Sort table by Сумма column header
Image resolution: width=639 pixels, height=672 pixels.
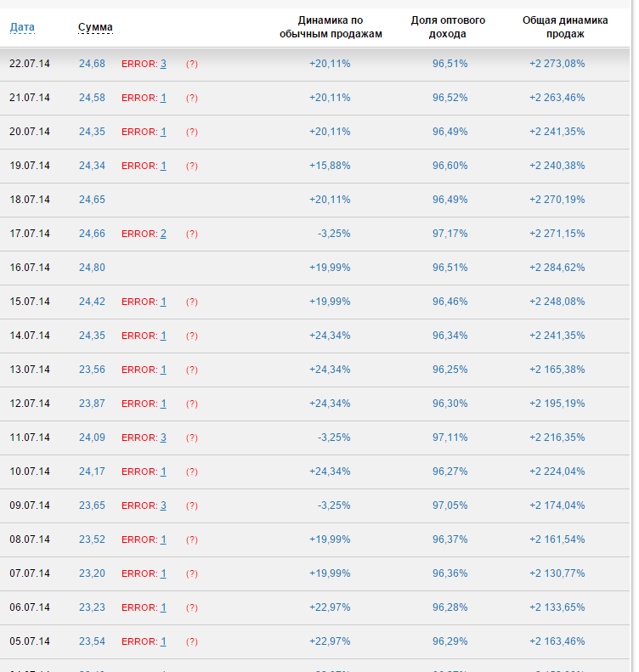[95, 27]
